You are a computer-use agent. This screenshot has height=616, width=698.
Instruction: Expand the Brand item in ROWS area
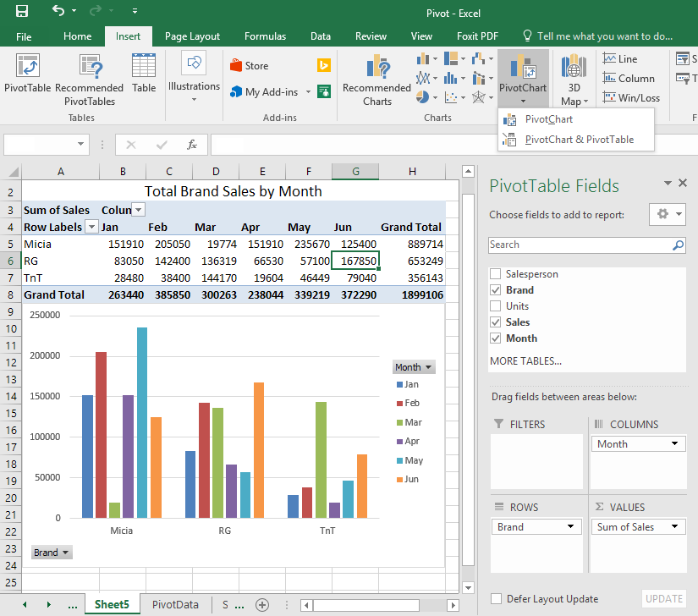570,527
